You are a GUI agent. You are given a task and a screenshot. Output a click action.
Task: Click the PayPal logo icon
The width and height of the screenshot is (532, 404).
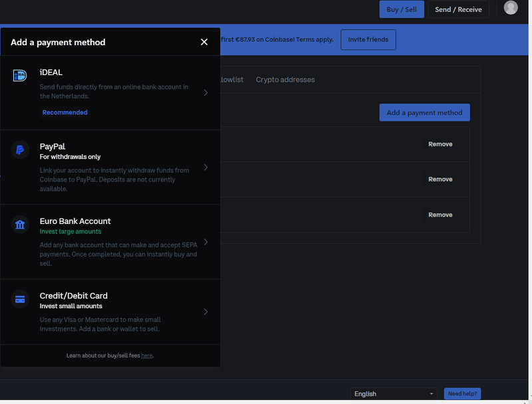point(20,150)
